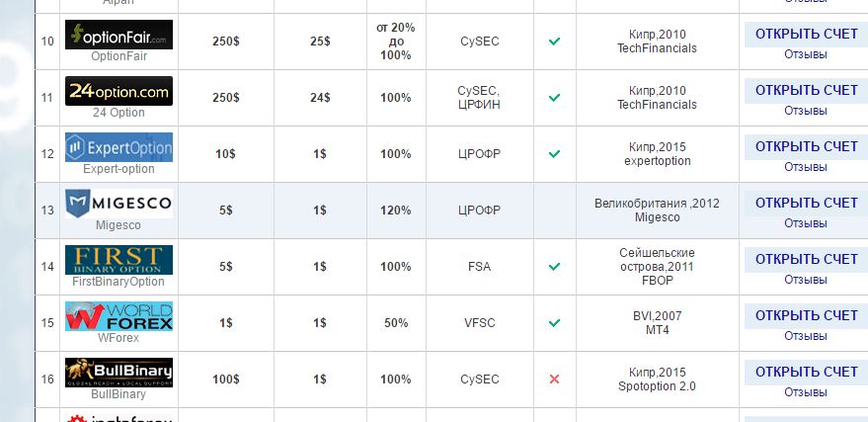Screen dimensions: 868x422
Task: Click green checkmark in WForex row
Action: pos(554,322)
